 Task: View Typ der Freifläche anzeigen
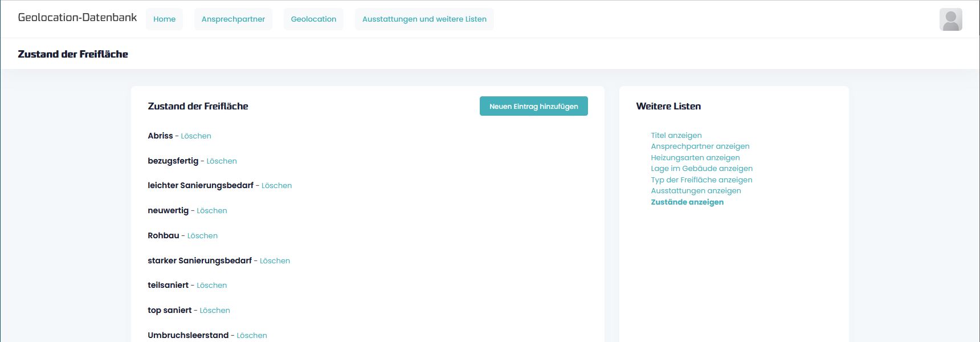(x=701, y=180)
